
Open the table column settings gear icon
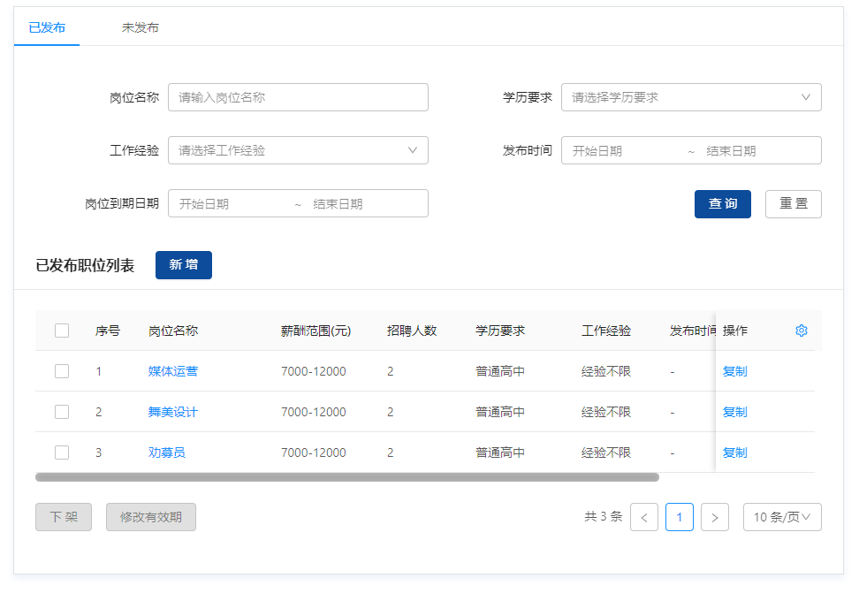[802, 331]
